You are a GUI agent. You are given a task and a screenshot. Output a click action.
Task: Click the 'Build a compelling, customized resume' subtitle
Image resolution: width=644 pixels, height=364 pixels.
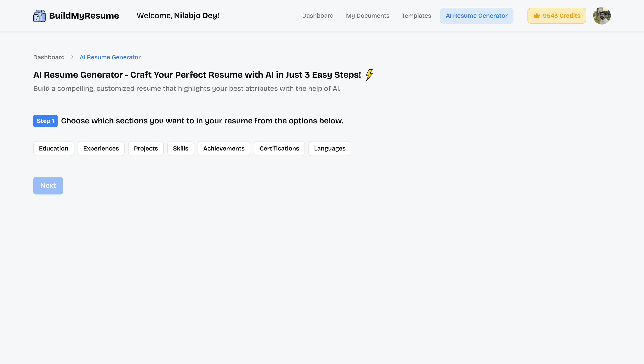pos(187,89)
